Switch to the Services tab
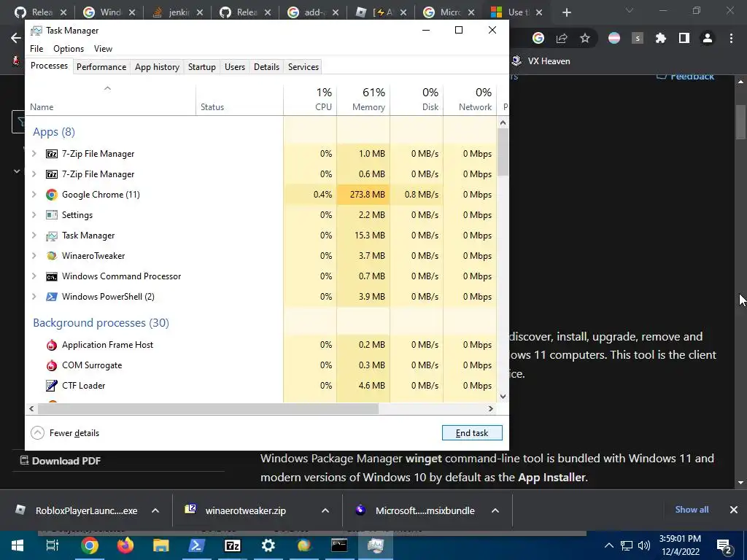The image size is (747, 560). pos(303,67)
